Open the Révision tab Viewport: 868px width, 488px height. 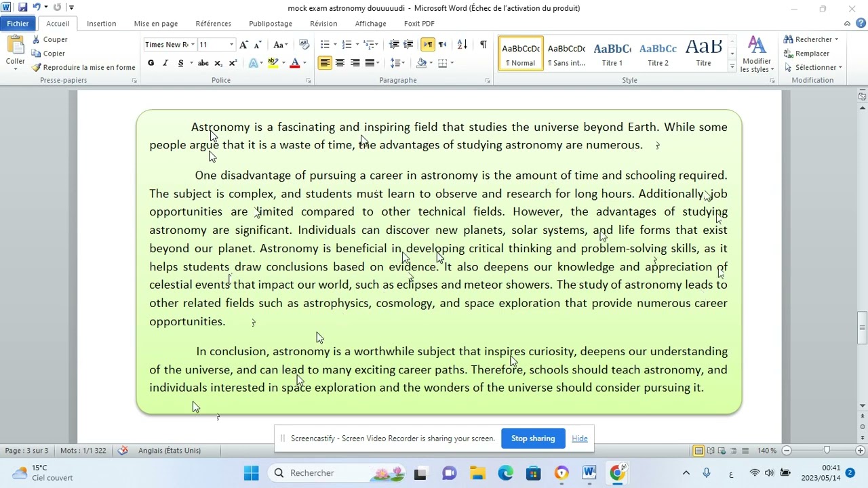point(323,24)
